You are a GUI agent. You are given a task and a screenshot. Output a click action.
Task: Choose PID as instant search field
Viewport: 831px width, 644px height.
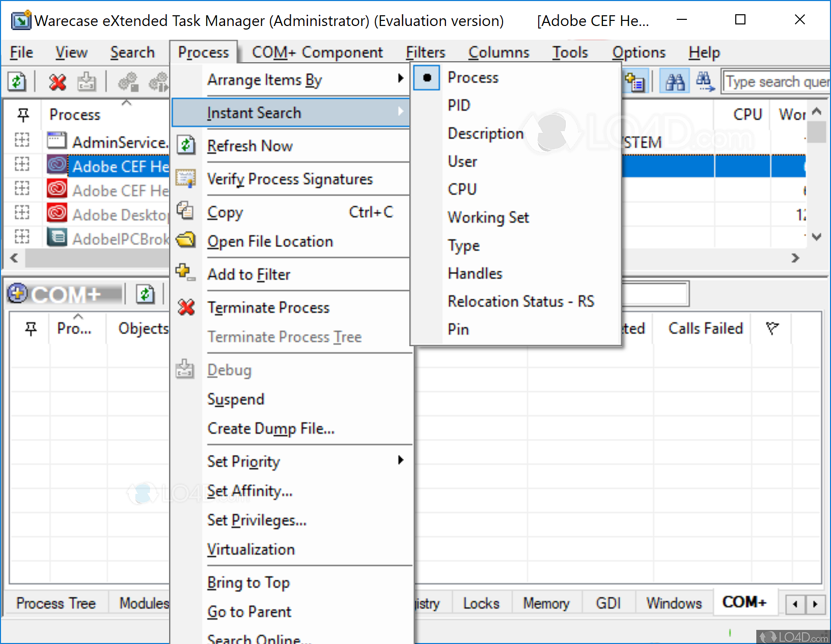click(459, 105)
